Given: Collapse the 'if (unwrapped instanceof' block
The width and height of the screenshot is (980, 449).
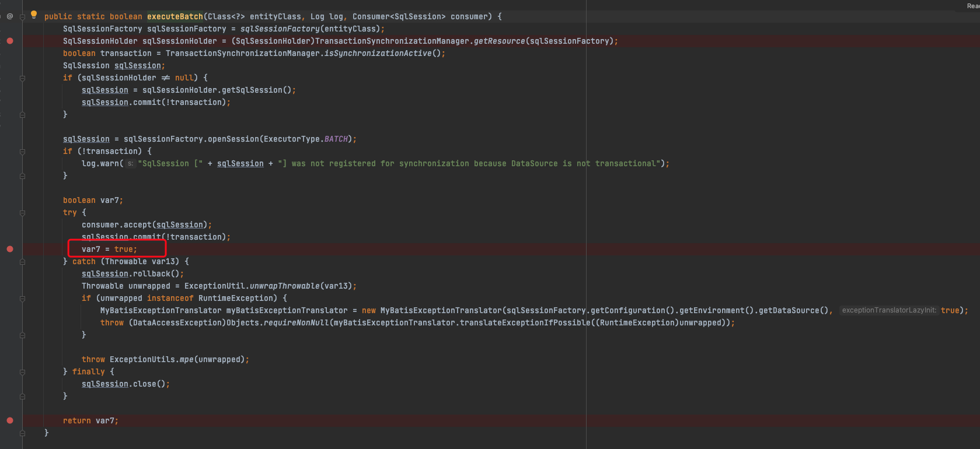Looking at the screenshot, I should tap(22, 299).
